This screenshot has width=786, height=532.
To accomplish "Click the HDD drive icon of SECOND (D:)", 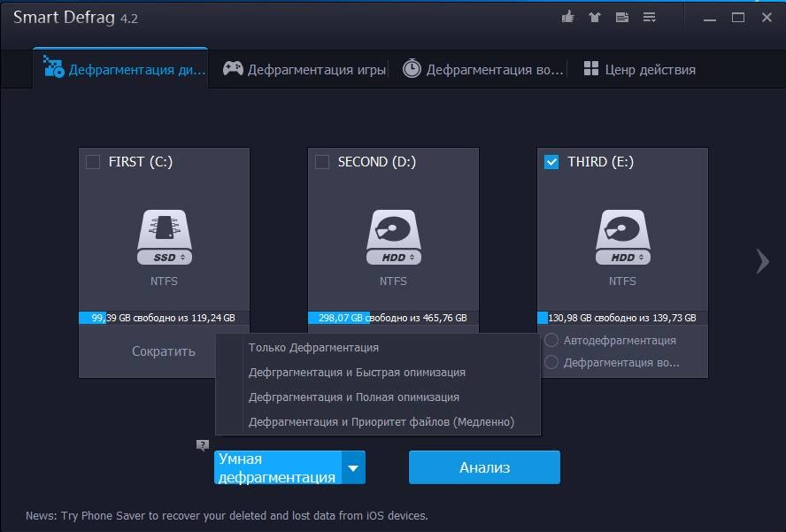I will tap(394, 237).
